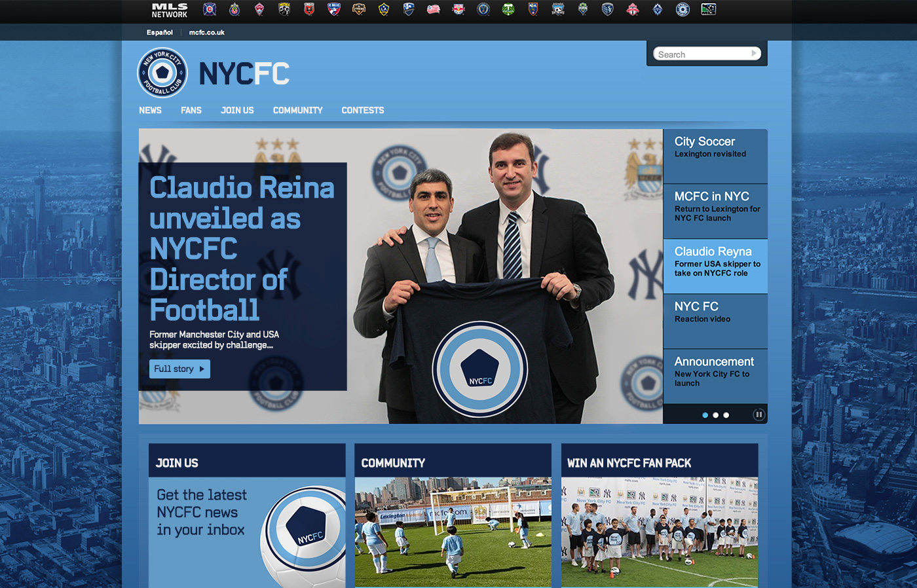Select the NYC FC Reaction video tab
Viewport: 917px width, 588px height.
pos(715,321)
